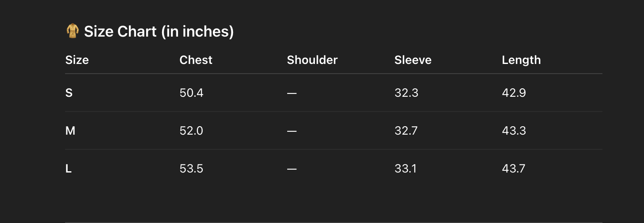Click the Size column header
Screen dimensions: 644x223
coord(77,60)
